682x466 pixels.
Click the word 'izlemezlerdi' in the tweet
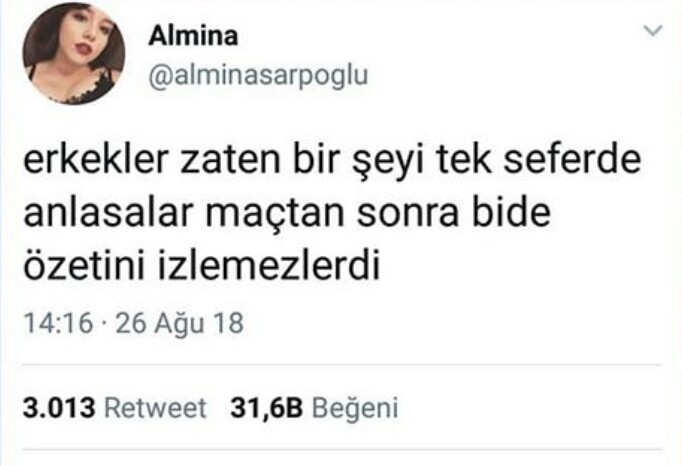pos(268,265)
